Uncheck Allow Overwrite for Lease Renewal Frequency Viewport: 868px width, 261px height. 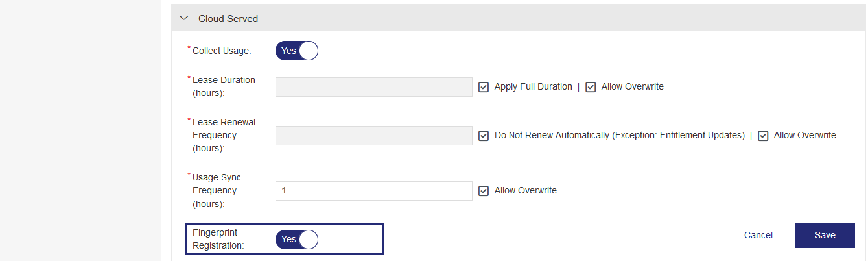click(763, 136)
